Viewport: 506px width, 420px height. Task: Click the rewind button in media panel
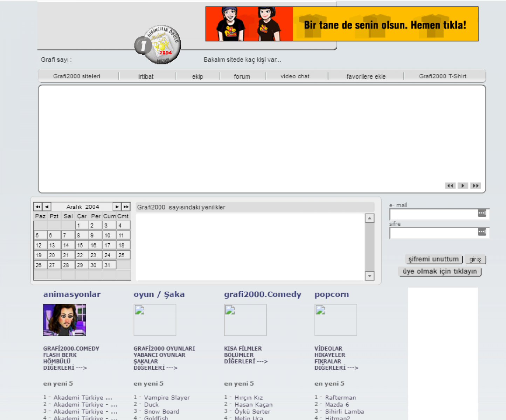450,185
